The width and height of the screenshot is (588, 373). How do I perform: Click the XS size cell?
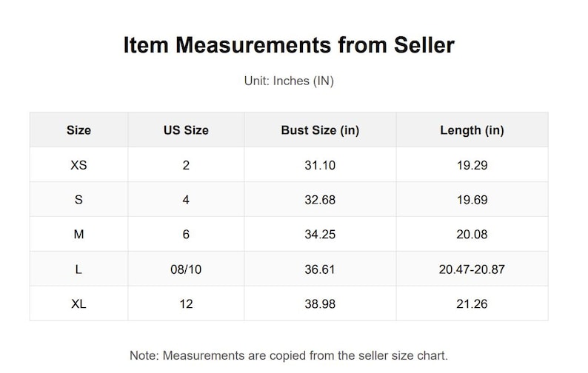78,165
